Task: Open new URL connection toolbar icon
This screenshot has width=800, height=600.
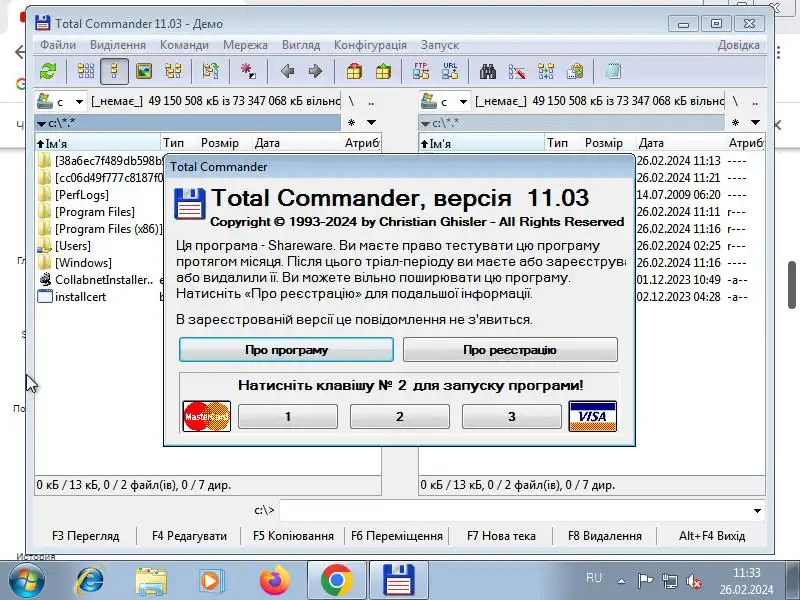Action: tap(450, 71)
